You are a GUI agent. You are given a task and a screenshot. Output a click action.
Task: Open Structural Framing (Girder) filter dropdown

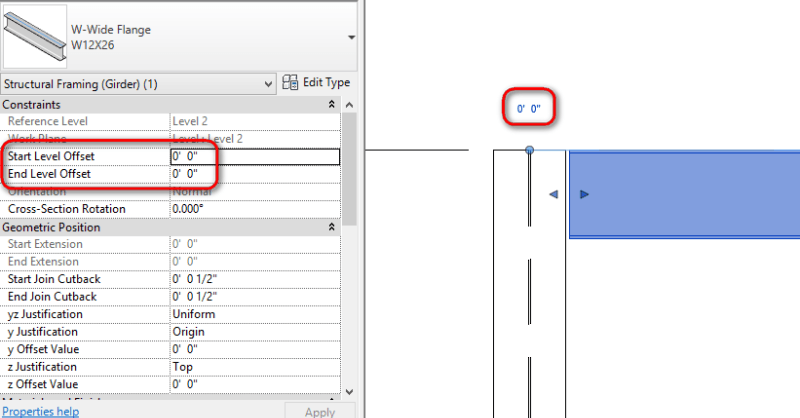(267, 83)
